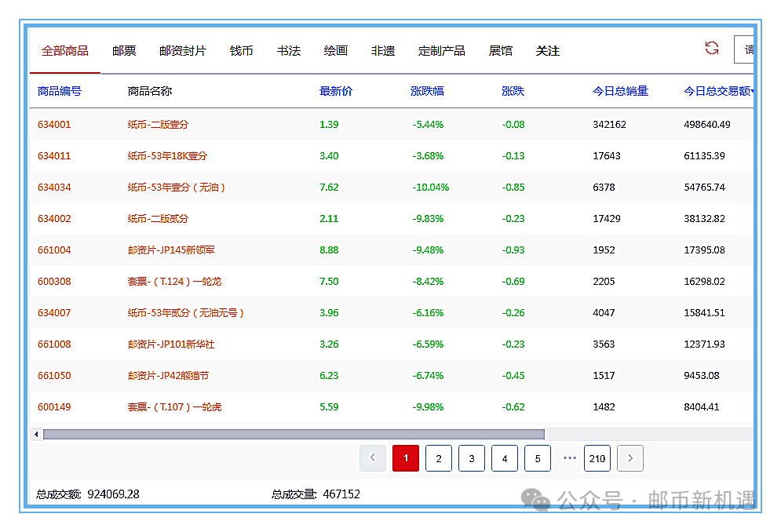The image size is (781, 532).
Task: Jump to page 210
Action: (x=597, y=458)
